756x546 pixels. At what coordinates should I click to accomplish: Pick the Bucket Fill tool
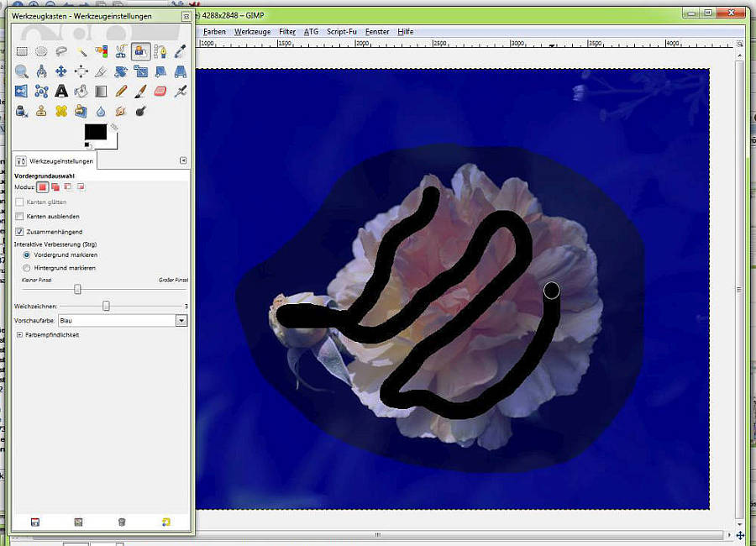[81, 91]
